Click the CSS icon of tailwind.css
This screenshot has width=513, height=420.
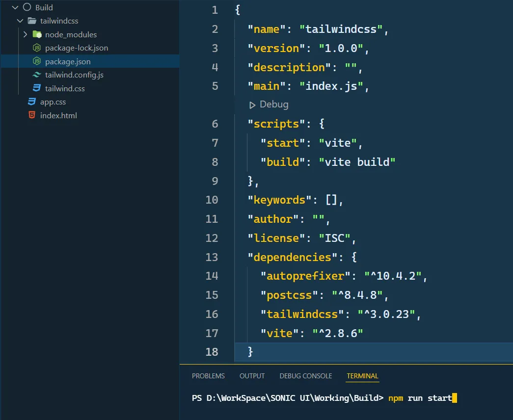tap(37, 88)
